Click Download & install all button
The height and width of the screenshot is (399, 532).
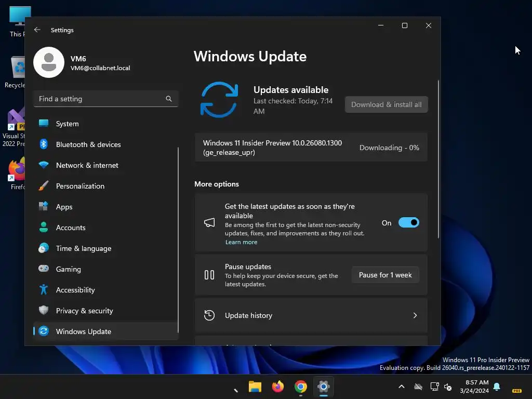pos(386,104)
